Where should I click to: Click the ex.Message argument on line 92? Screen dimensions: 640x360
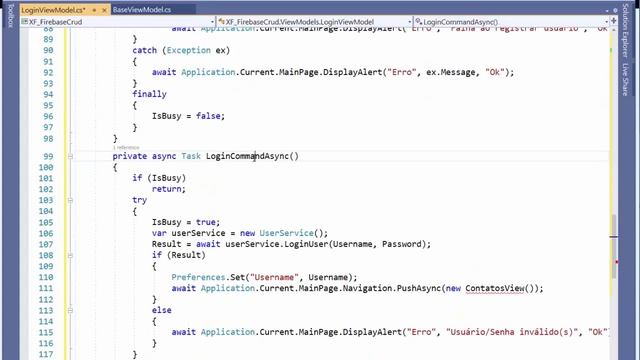coord(451,73)
